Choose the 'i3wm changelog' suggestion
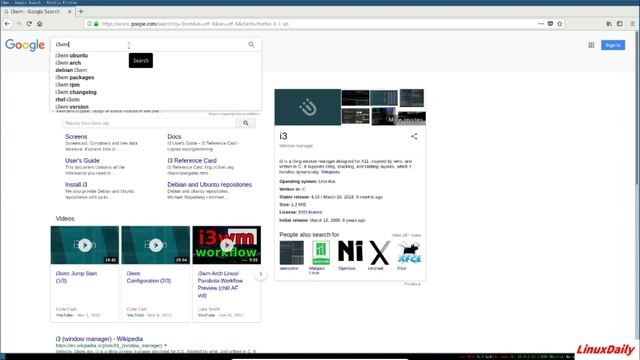The height and width of the screenshot is (360, 640). pyautogui.click(x=76, y=92)
